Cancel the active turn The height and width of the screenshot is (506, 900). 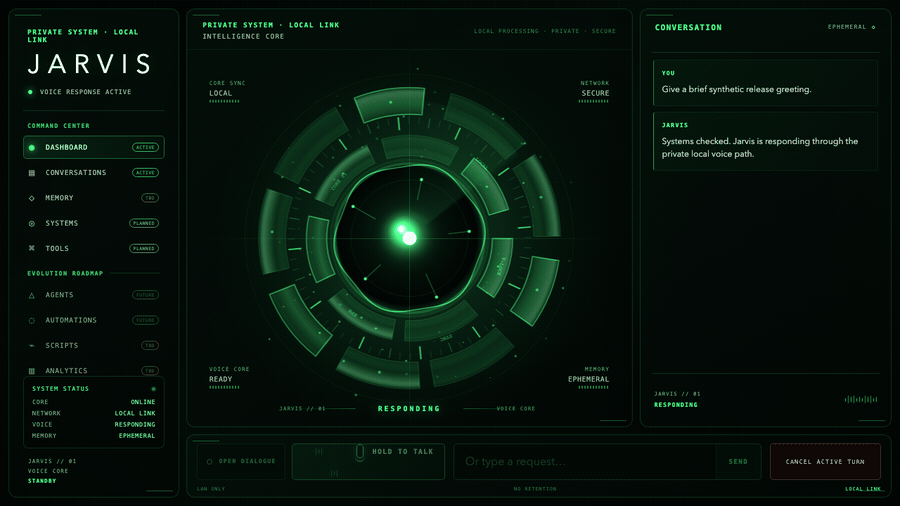(x=825, y=461)
